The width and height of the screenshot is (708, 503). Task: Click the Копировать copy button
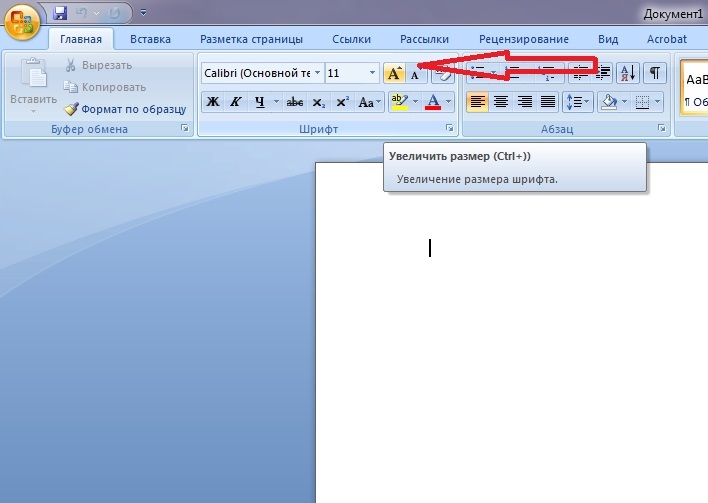[105, 87]
